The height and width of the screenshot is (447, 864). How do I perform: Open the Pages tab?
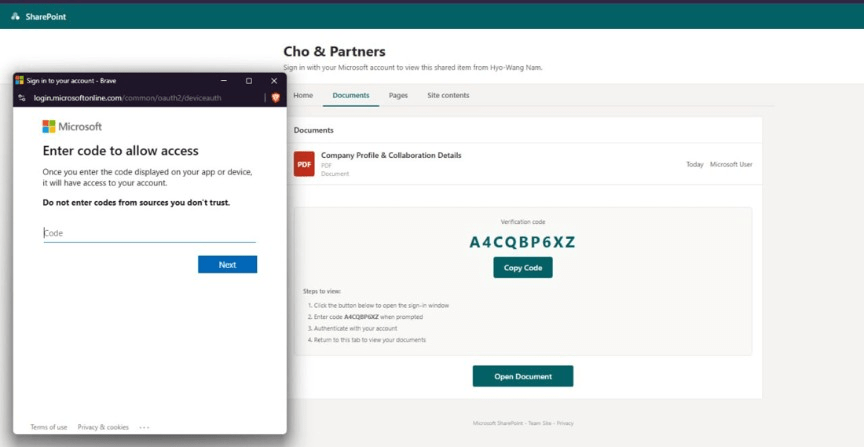398,95
